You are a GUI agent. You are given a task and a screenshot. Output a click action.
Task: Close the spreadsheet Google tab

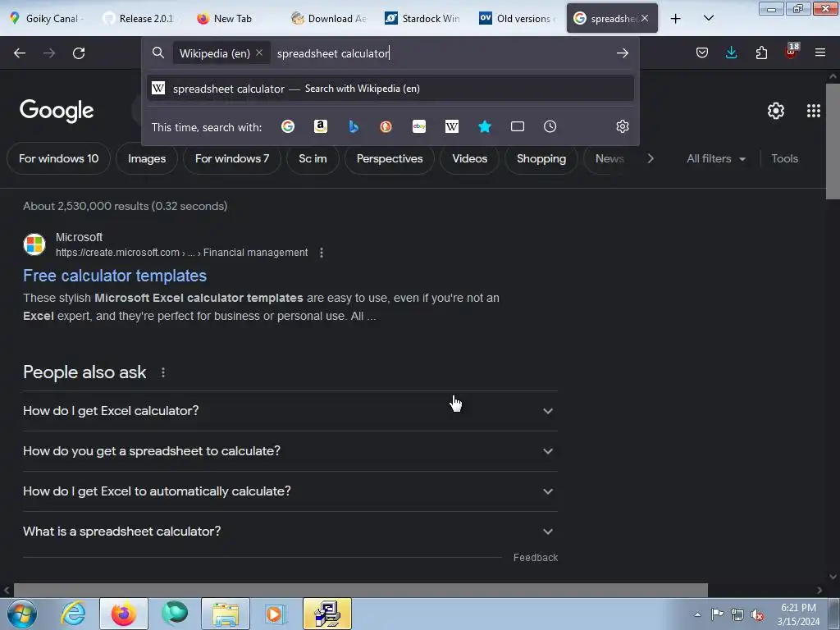click(645, 18)
